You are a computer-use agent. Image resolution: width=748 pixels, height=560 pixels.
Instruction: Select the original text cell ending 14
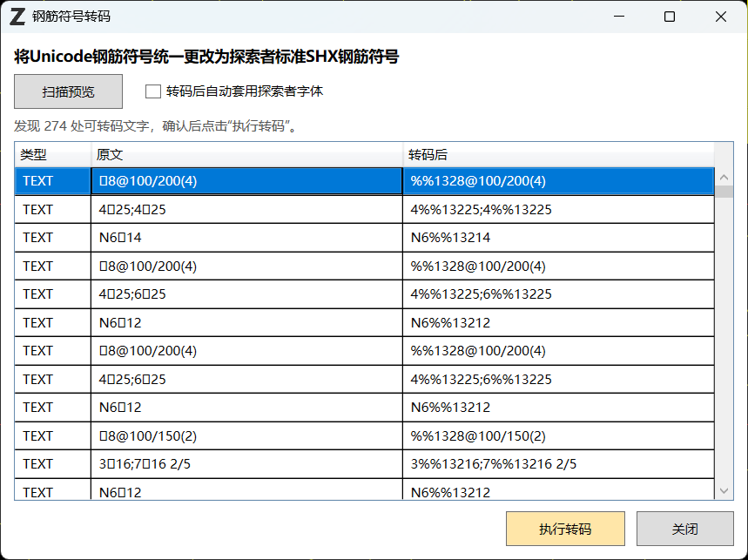246,238
